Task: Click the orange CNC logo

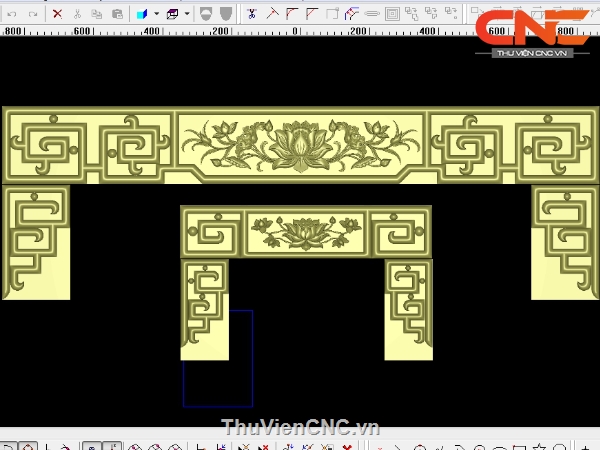Action: tap(531, 28)
